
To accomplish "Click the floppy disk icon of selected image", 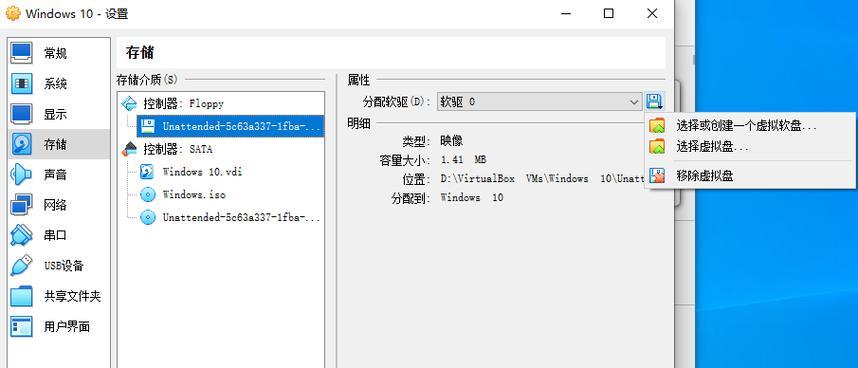I will (148, 126).
